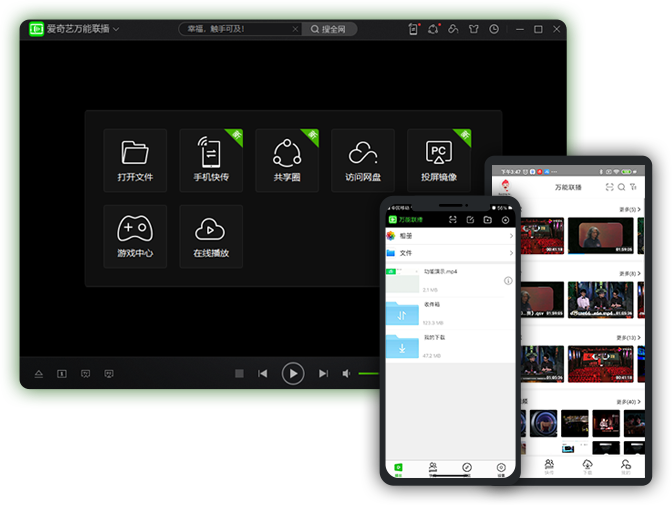This screenshot has width=672, height=505.
Task: Open playback history clock icon
Action: pyautogui.click(x=494, y=29)
